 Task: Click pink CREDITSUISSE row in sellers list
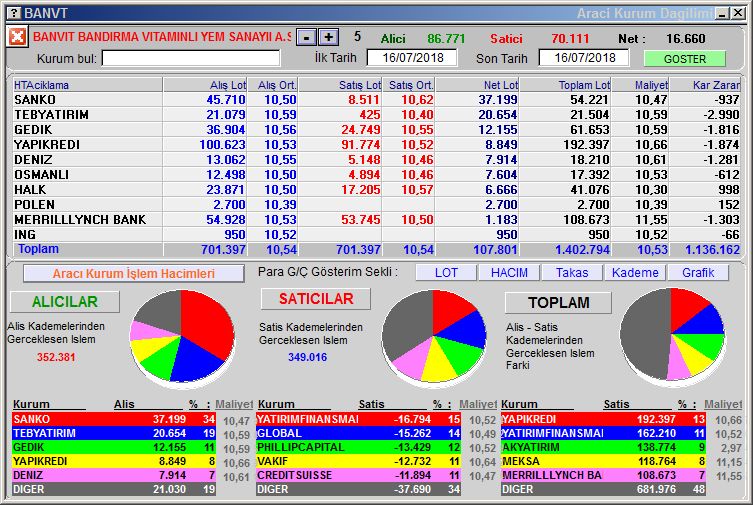point(358,475)
